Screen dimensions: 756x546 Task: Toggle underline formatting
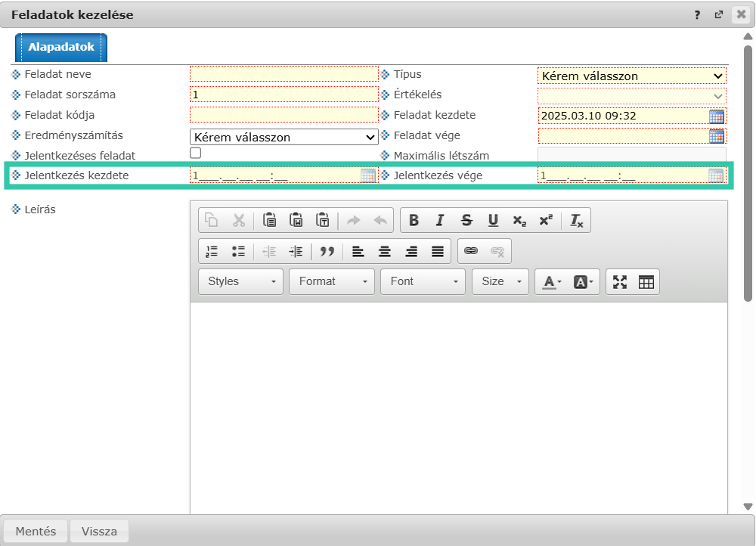point(493,220)
